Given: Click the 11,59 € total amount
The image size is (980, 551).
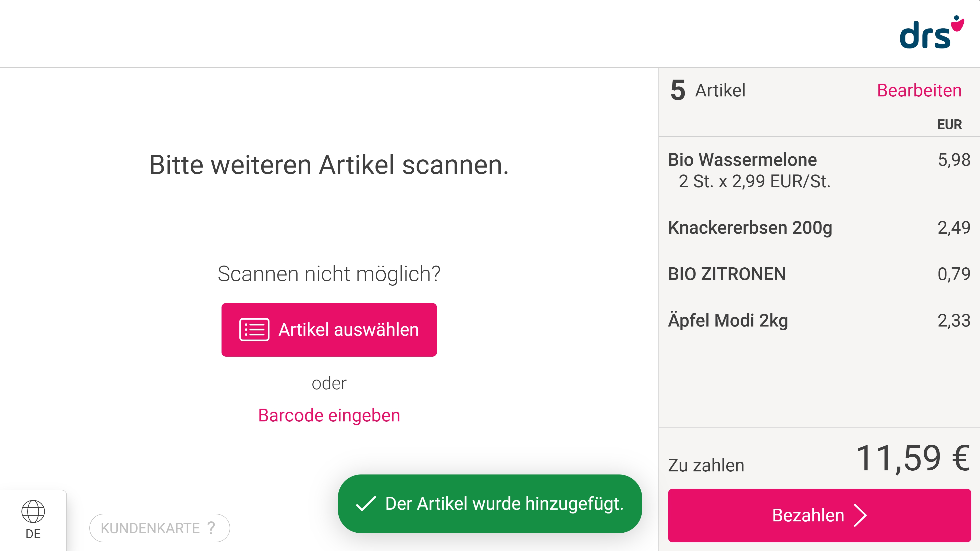Looking at the screenshot, I should [x=912, y=458].
